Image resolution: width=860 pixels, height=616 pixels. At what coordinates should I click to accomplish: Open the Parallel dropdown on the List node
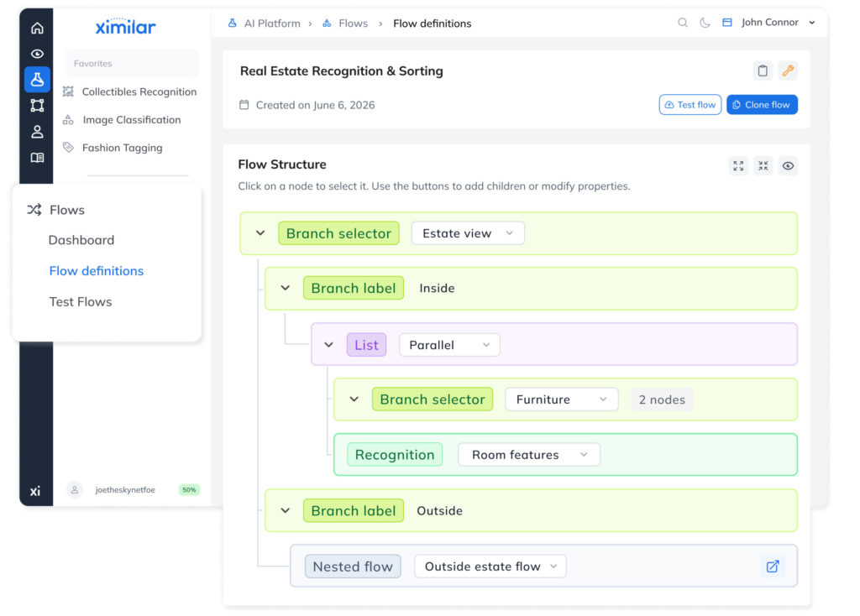click(x=449, y=344)
